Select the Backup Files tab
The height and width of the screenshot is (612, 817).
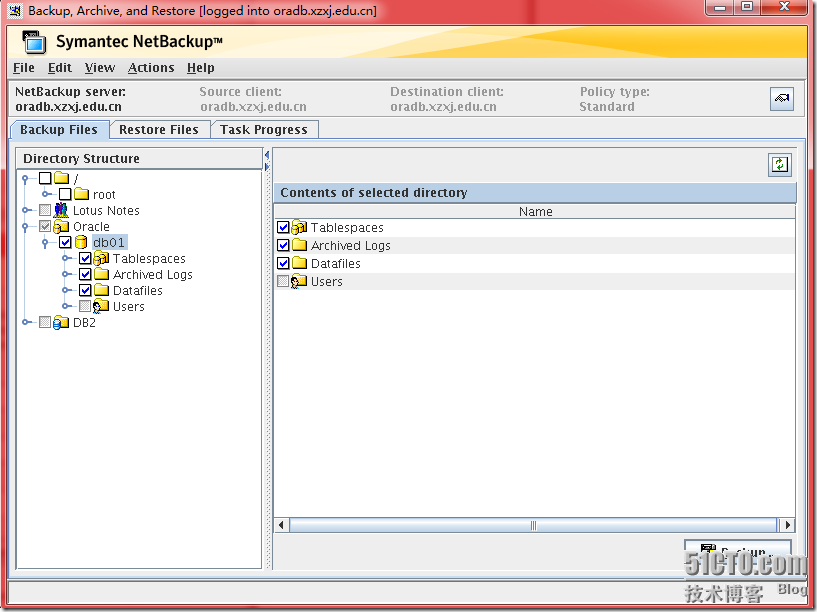click(59, 130)
